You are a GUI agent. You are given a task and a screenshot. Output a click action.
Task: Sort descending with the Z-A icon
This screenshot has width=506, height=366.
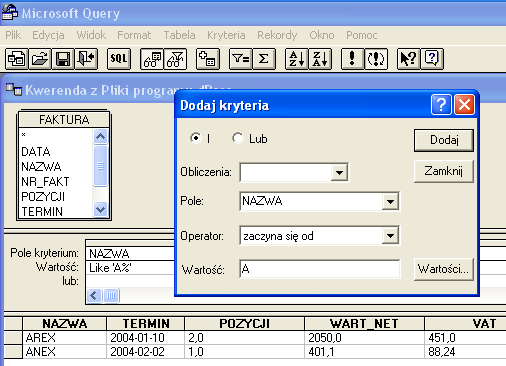[x=320, y=59]
